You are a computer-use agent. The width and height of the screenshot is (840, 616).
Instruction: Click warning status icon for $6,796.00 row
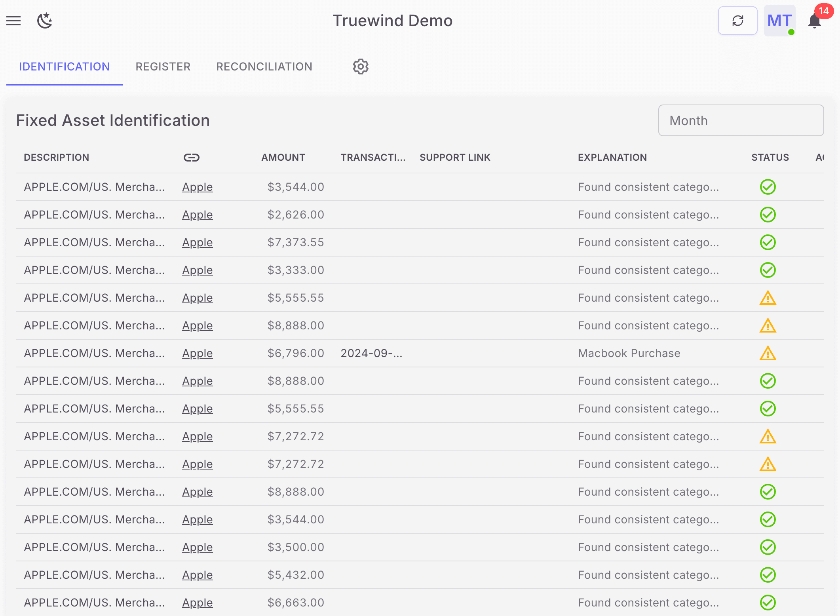click(768, 353)
